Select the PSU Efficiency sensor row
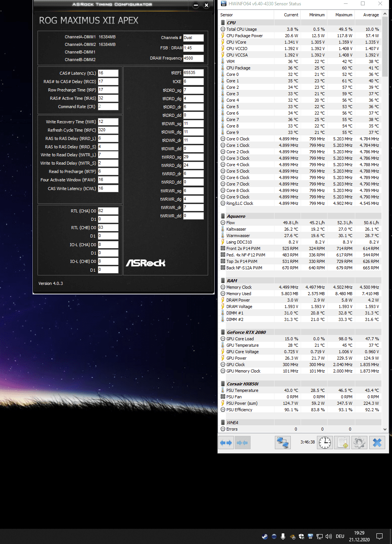This screenshot has height=544, width=392. click(x=300, y=410)
